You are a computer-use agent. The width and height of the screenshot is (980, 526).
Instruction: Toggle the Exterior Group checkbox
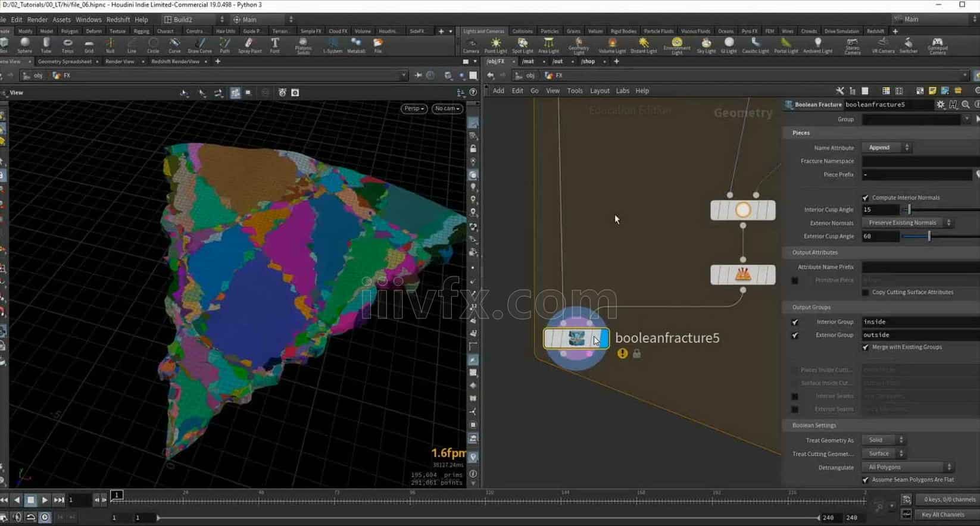(795, 335)
